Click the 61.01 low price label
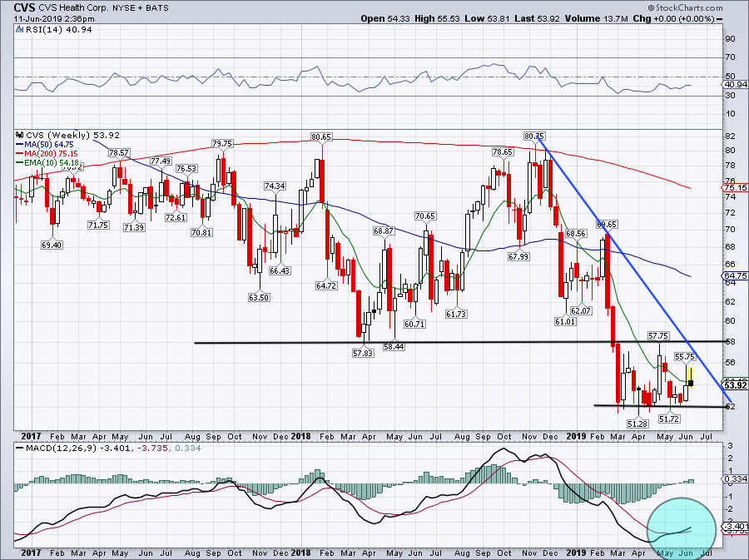 (x=565, y=322)
